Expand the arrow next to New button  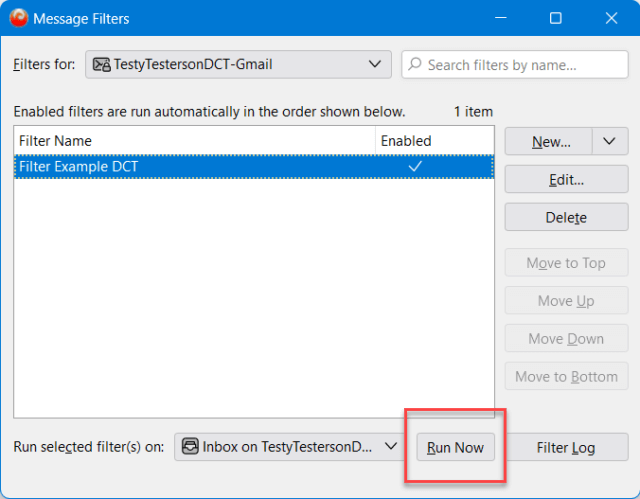(x=609, y=141)
